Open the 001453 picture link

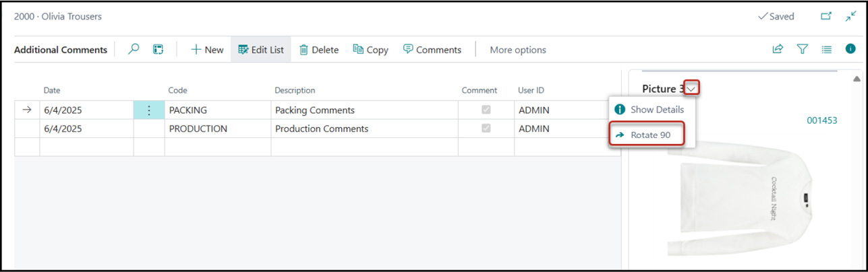pos(821,121)
